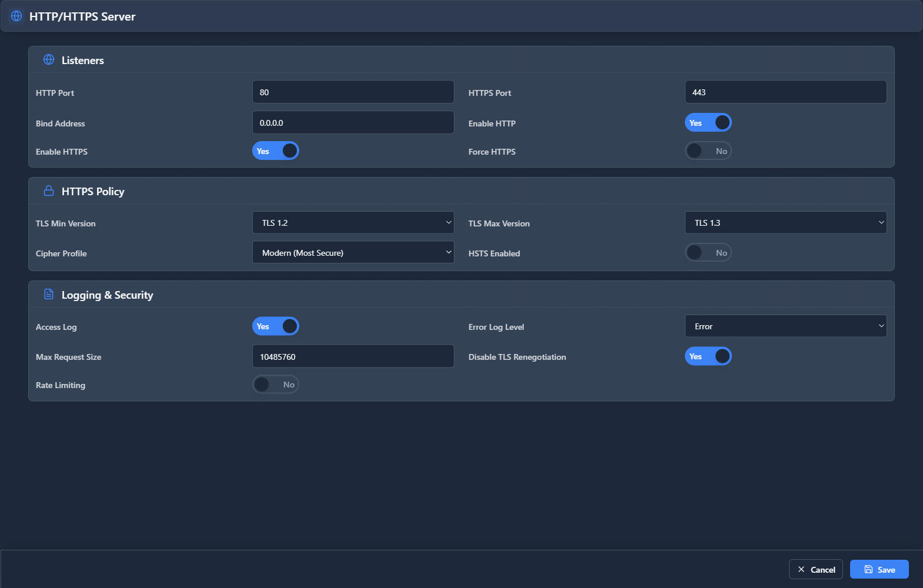
Task: Focus the HTTP Port input field
Action: click(x=353, y=92)
